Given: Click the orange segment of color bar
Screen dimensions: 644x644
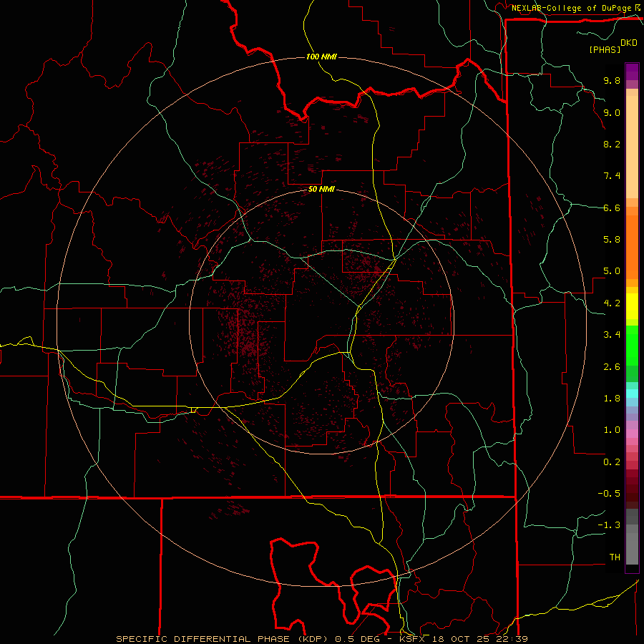Looking at the screenshot, I should [x=632, y=246].
